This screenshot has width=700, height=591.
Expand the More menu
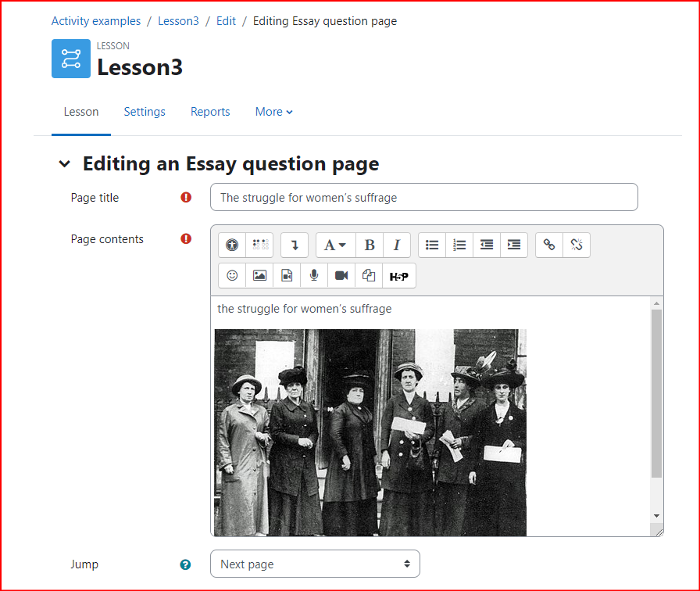[x=273, y=112]
